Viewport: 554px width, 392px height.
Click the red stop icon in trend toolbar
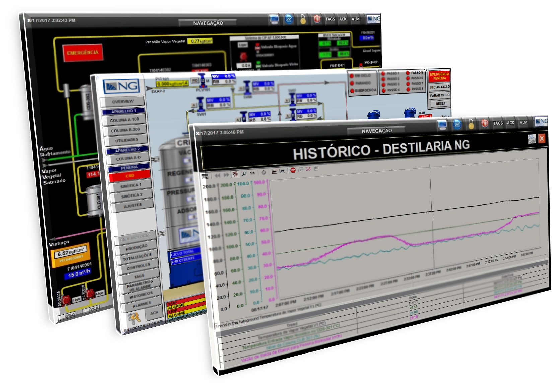pyautogui.click(x=293, y=170)
